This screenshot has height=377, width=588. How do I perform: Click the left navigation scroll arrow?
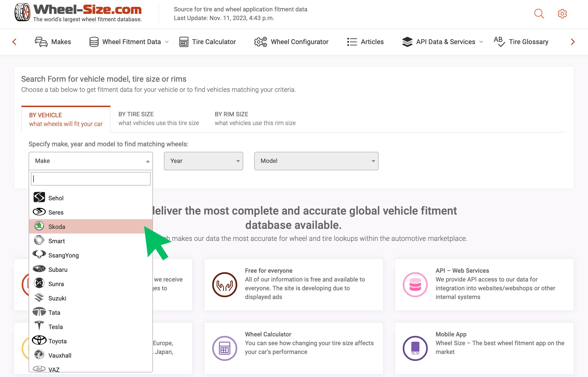(15, 42)
